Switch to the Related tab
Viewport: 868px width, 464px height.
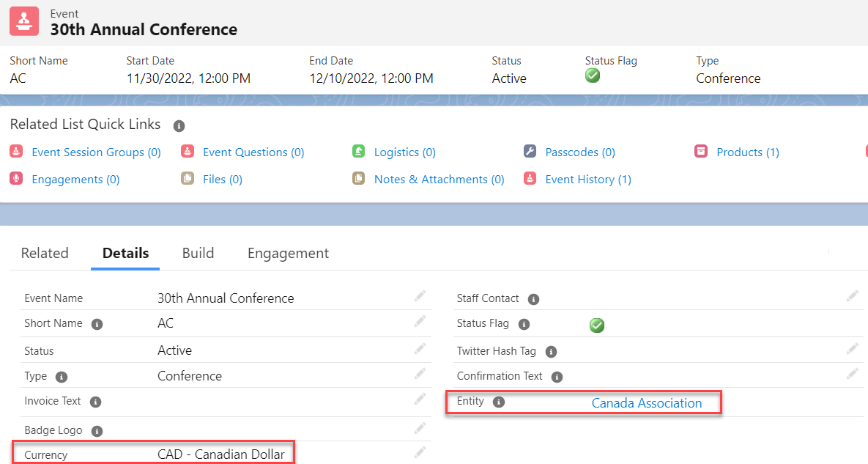pos(45,254)
